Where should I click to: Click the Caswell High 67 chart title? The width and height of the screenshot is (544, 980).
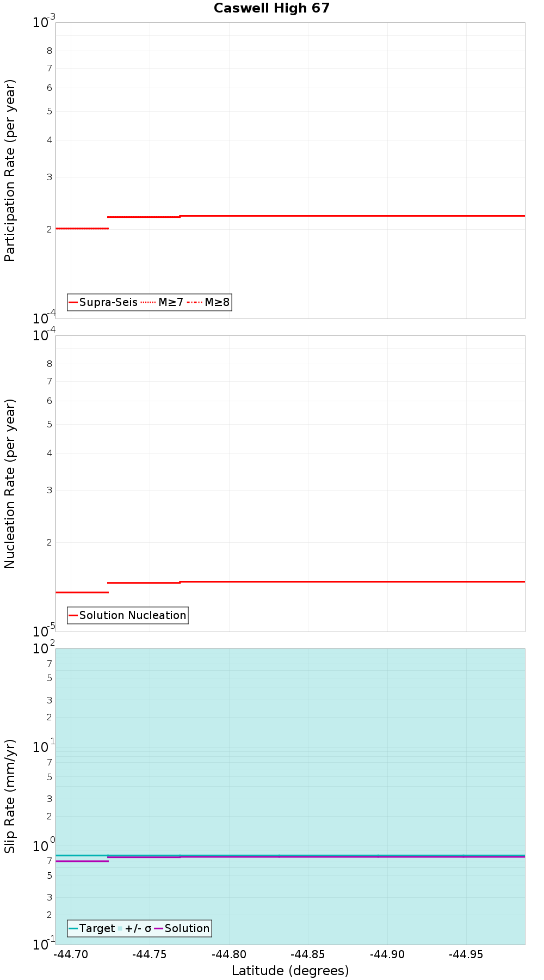(271, 8)
